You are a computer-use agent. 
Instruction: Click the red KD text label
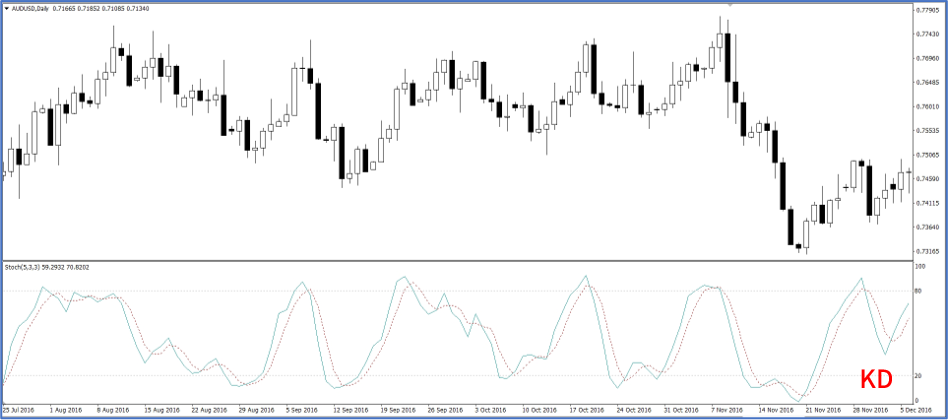coord(876,379)
